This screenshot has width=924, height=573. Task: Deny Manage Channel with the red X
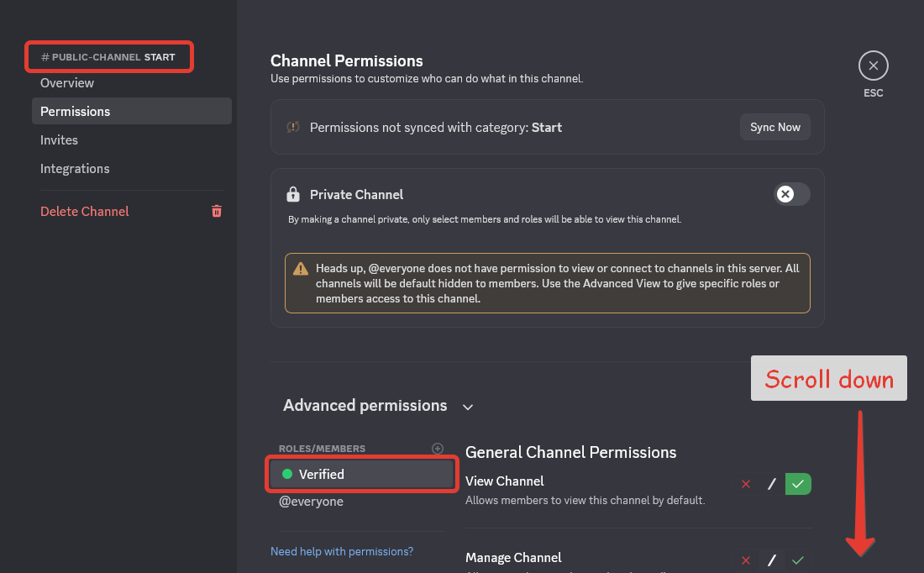click(745, 560)
